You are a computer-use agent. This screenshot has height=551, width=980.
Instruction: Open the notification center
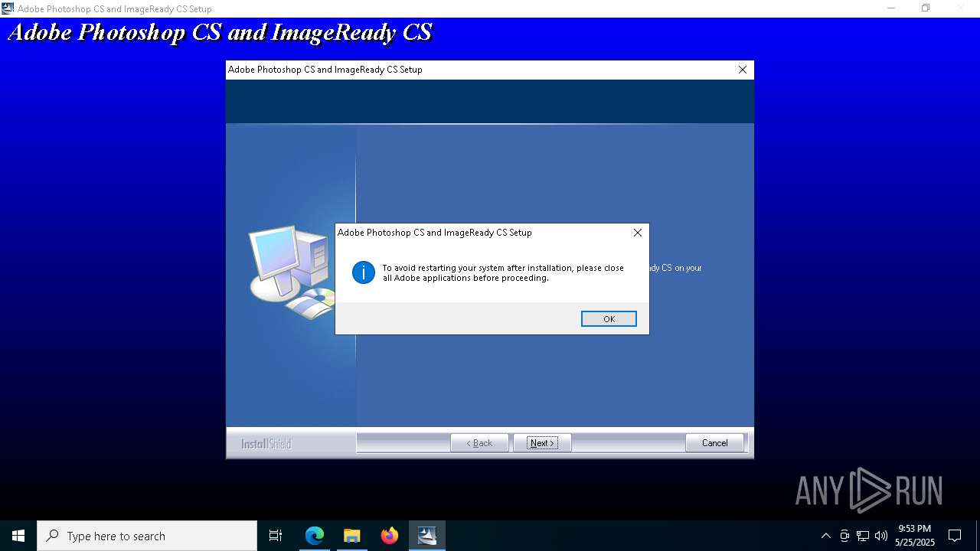tap(955, 536)
